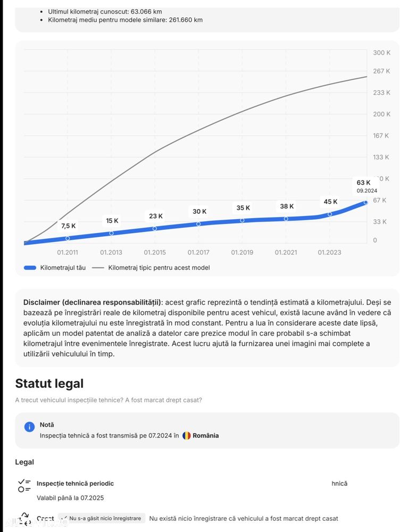Select the 30 K data point marker
The width and height of the screenshot is (400, 532).
coord(198,223)
